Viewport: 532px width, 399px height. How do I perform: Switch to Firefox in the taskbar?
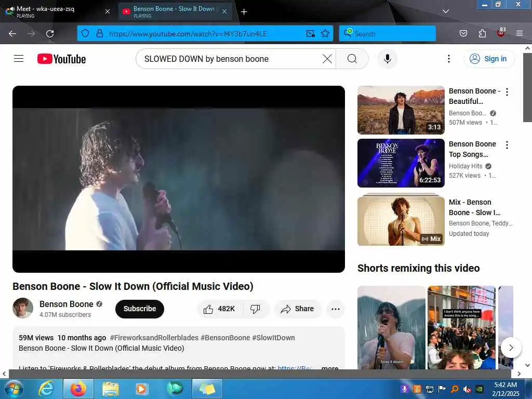(78, 389)
